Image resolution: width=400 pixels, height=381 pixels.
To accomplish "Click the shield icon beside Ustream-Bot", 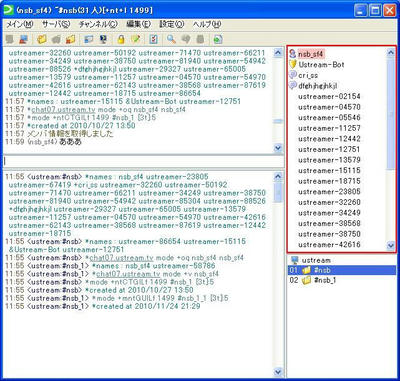I will click(x=293, y=64).
